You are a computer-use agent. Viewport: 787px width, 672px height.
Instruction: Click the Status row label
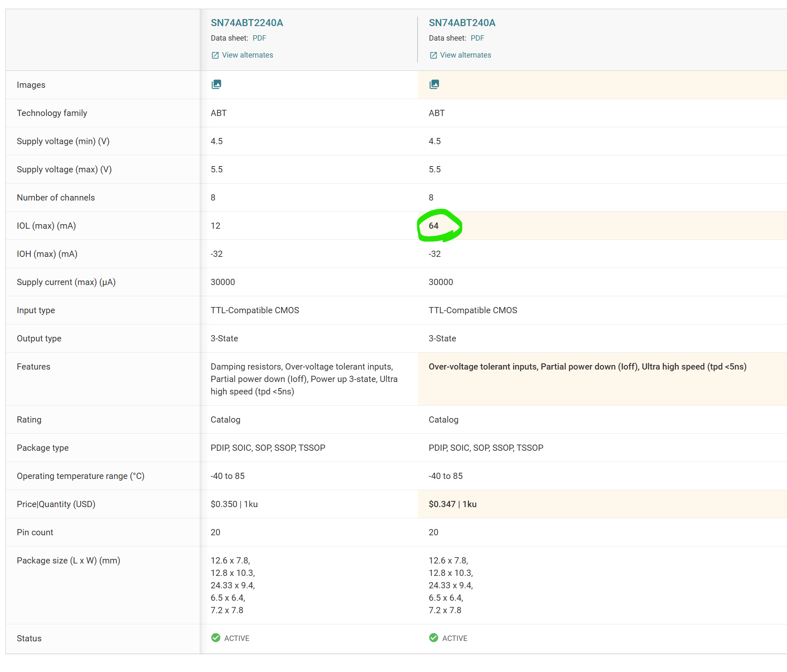[x=29, y=638]
